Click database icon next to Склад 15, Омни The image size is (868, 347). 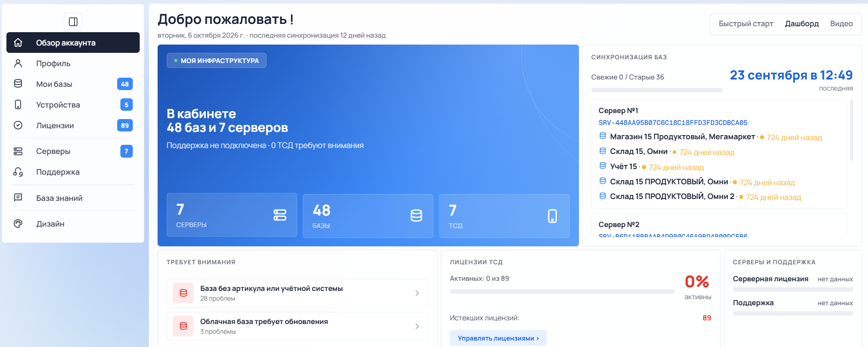pos(602,151)
